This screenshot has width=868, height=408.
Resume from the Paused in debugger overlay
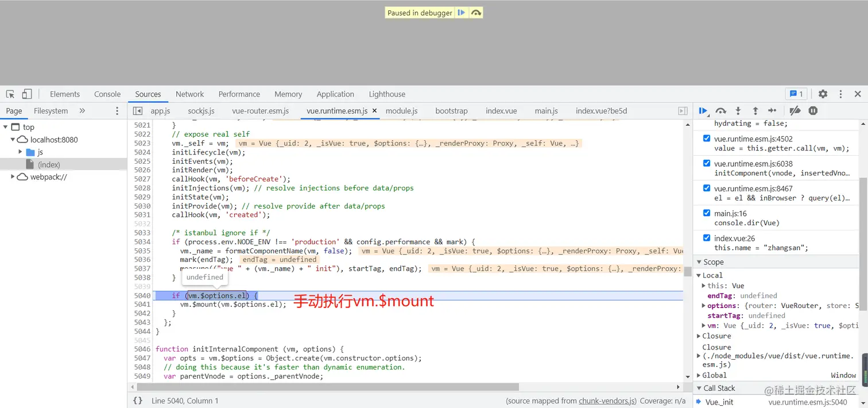(461, 13)
